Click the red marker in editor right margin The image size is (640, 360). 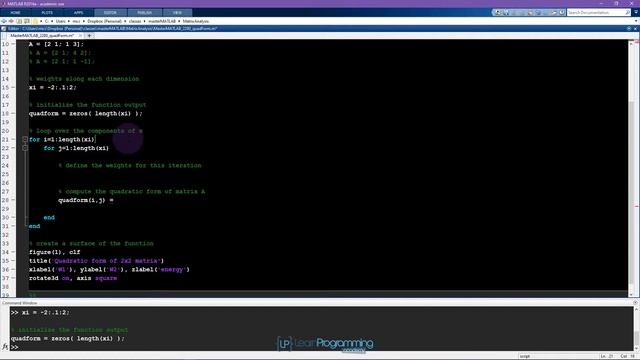point(636,206)
